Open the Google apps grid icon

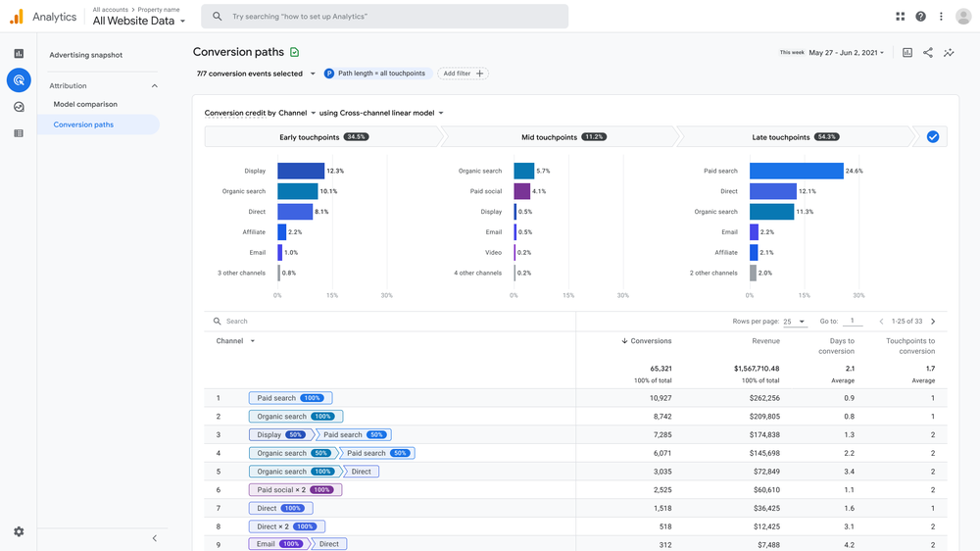900,17
